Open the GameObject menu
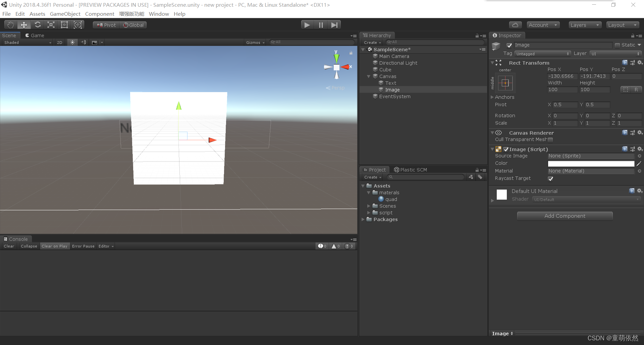Image resolution: width=644 pixels, height=345 pixels. coord(65,14)
